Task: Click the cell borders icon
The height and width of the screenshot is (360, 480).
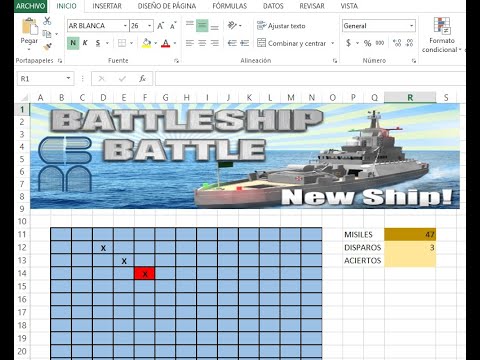Action: pyautogui.click(x=122, y=43)
